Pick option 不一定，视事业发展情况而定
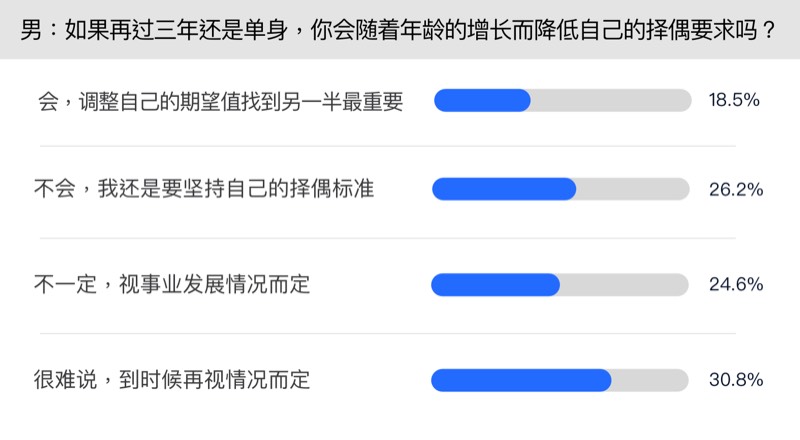This screenshot has height=440, width=800. click(172, 285)
